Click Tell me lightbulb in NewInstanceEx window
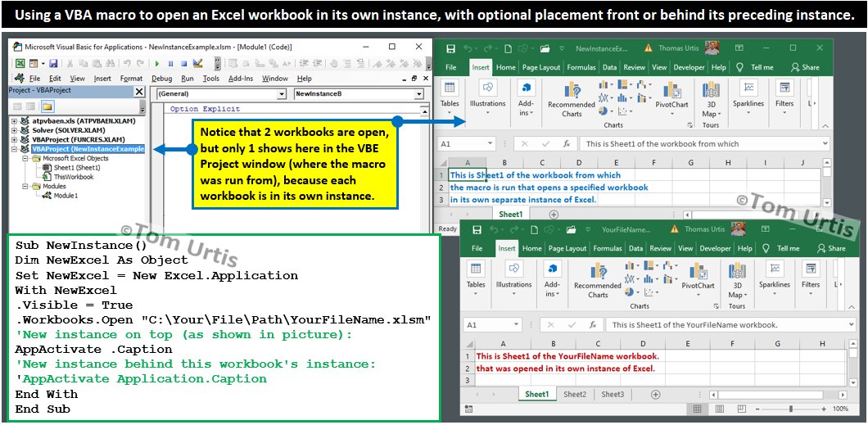The image size is (868, 425). pos(739,67)
